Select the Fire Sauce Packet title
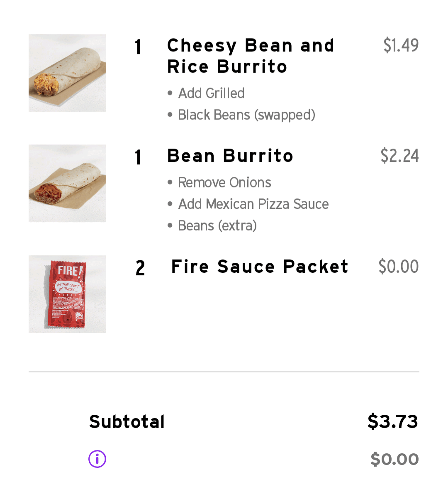This screenshot has height=477, width=448. click(x=260, y=267)
